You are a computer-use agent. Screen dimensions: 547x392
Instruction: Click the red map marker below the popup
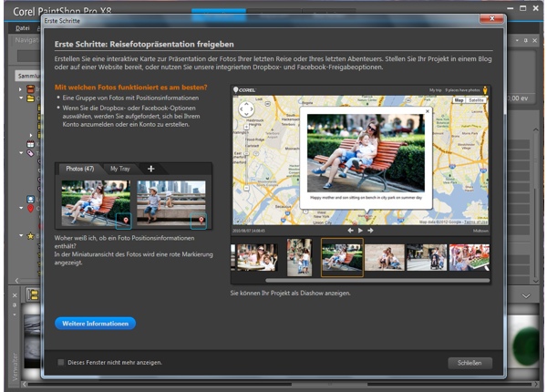pos(366,216)
